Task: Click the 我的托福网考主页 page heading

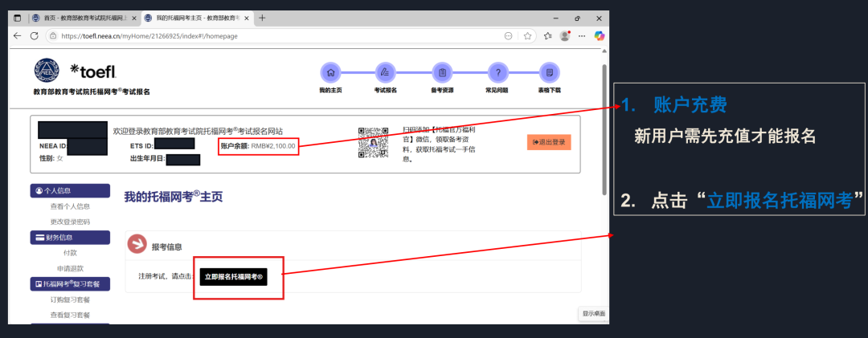Action: [x=173, y=197]
